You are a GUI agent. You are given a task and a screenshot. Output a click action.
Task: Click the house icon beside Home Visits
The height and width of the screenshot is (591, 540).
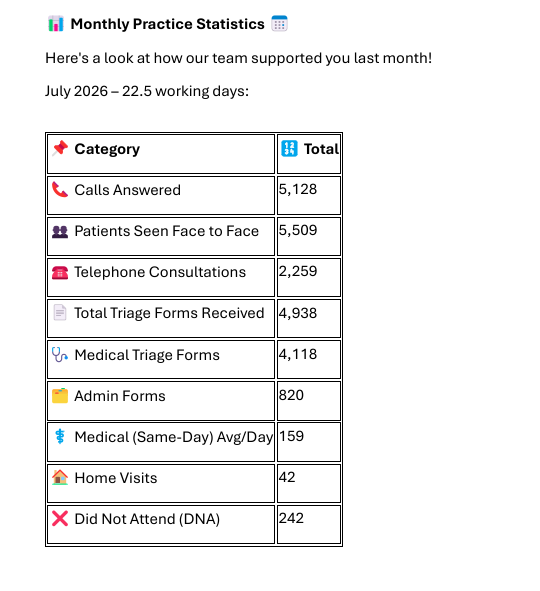60,477
